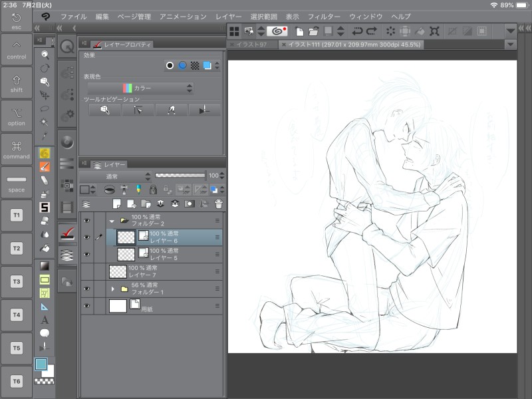Click the blue main color swatch
This screenshot has width=532, height=399.
(x=41, y=364)
